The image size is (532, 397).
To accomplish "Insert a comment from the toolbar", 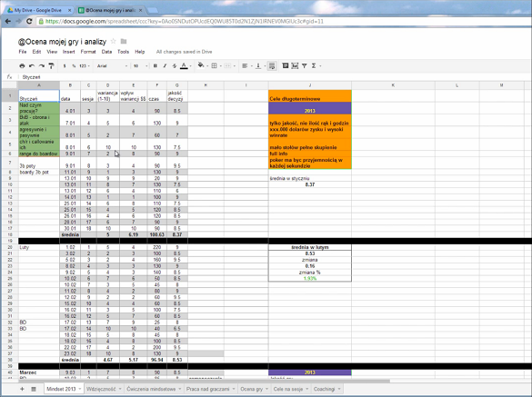I will 286,65.
